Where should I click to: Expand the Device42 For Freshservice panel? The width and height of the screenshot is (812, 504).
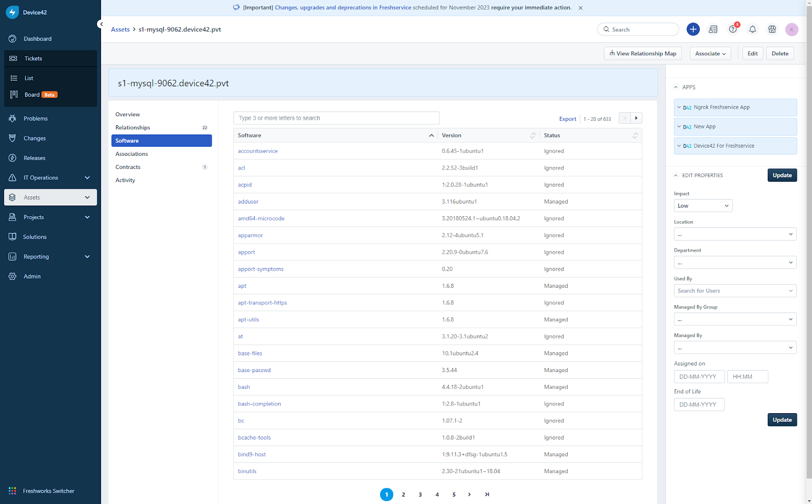[735, 146]
